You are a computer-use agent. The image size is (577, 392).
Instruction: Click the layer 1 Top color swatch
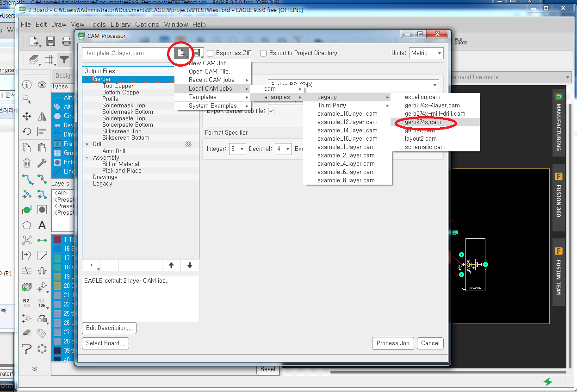[x=57, y=240]
